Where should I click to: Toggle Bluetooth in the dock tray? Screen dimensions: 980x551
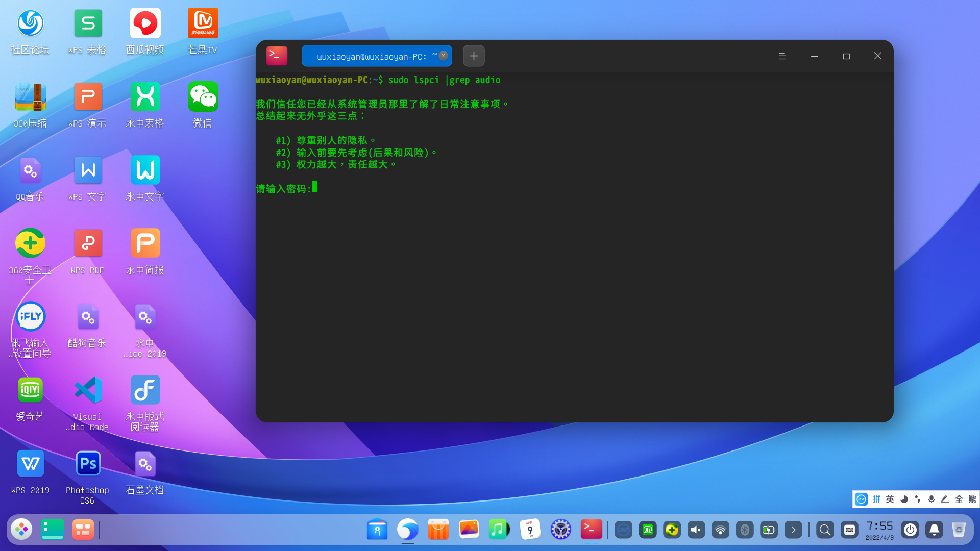click(x=745, y=530)
